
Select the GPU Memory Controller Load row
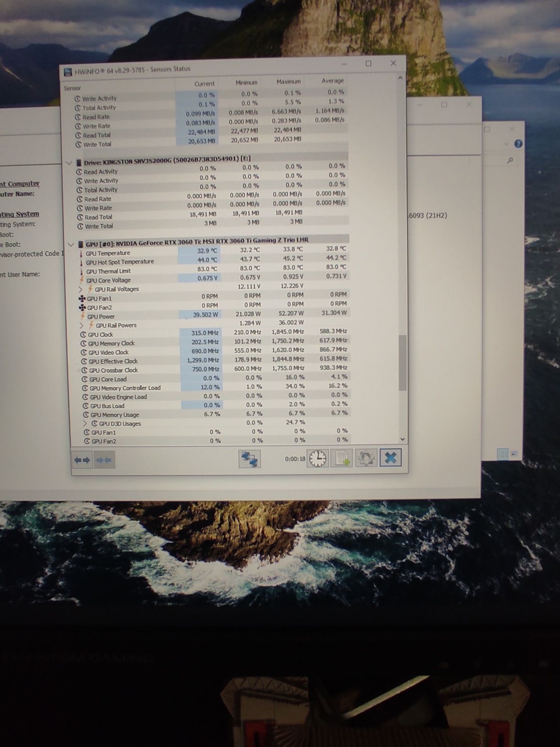[x=215, y=387]
